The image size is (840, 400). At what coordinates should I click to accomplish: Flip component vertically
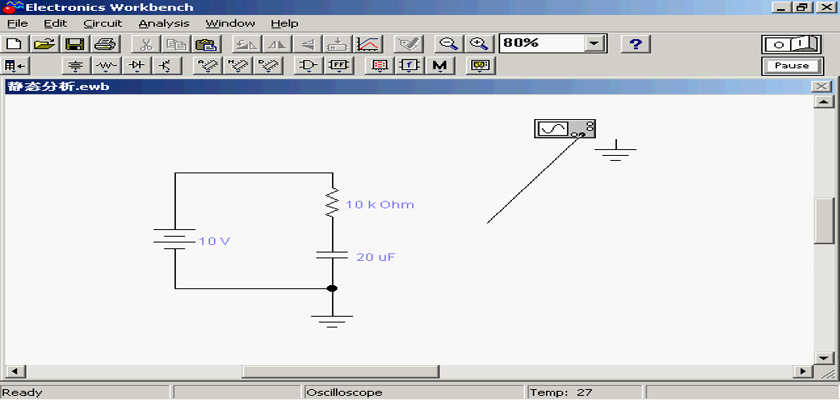pos(306,43)
